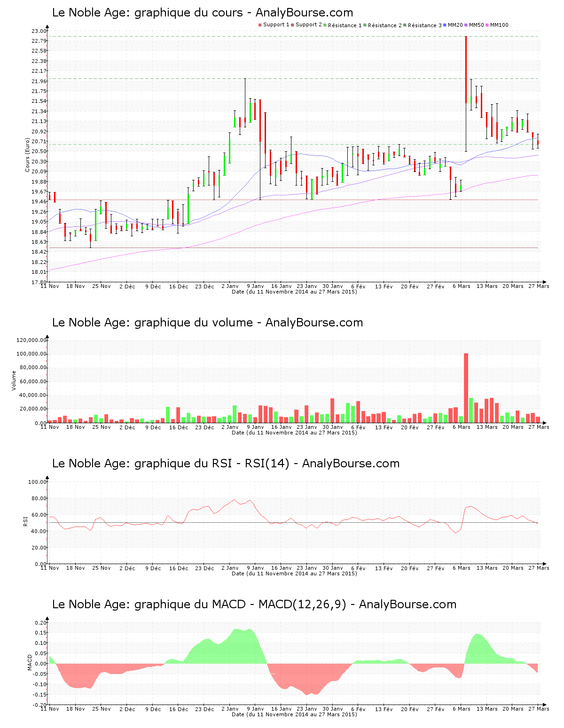Click the 100,000.00 value on the volume axis
The height and width of the screenshot is (728, 564).
pyautogui.click(x=31, y=354)
